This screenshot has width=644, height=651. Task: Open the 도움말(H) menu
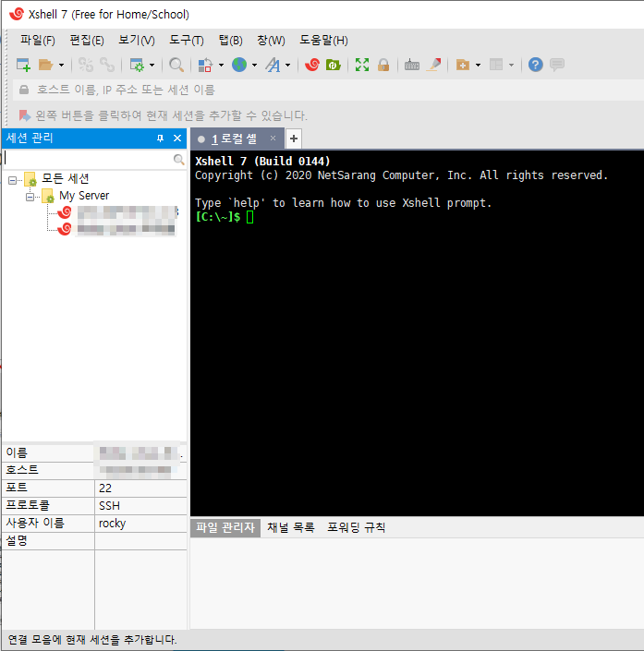point(323,41)
